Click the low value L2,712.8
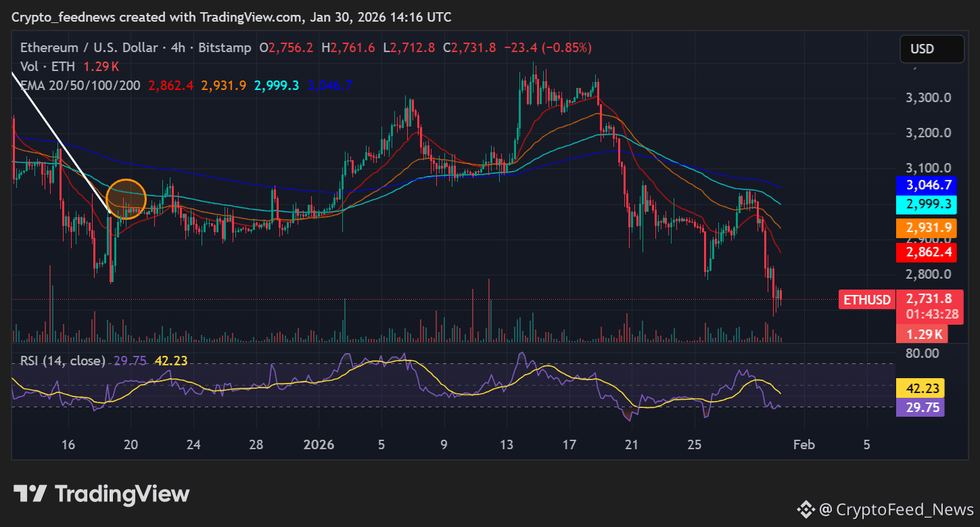This screenshot has width=980, height=527. (x=409, y=48)
